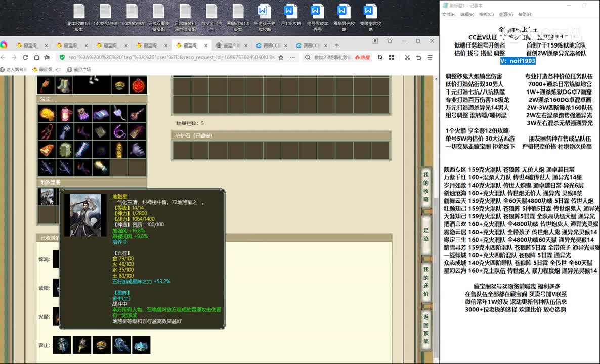This screenshot has height=364, width=600.
Task: Click the red 热搜 hot-search label
Action: (362, 57)
